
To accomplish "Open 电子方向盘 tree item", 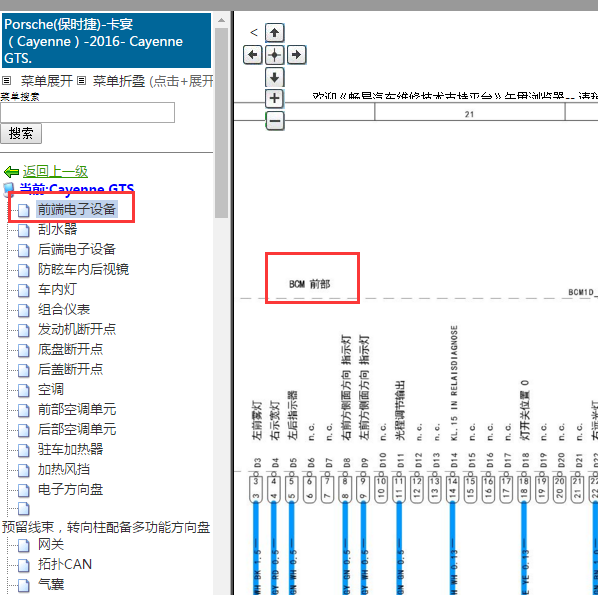I will coord(70,489).
